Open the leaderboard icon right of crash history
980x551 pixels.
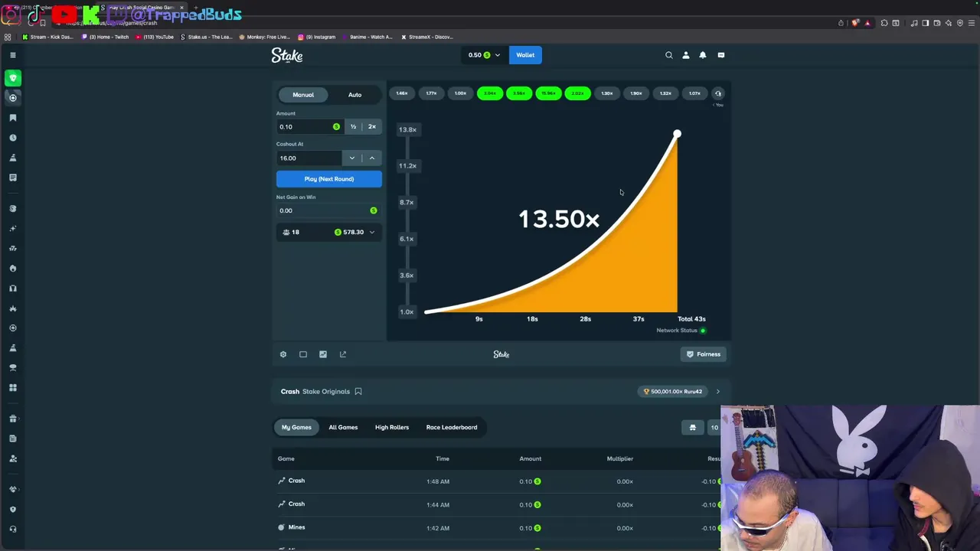pyautogui.click(x=718, y=93)
